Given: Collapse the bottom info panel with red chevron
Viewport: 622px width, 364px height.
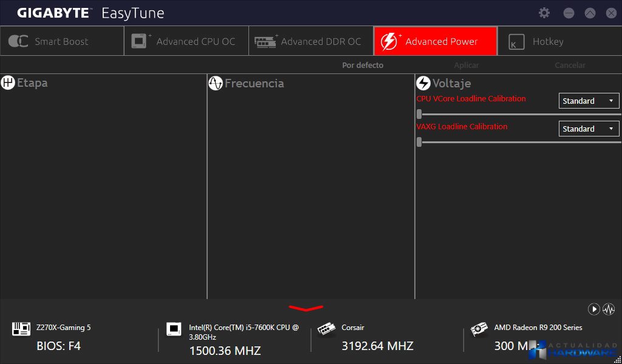Looking at the screenshot, I should (x=306, y=308).
